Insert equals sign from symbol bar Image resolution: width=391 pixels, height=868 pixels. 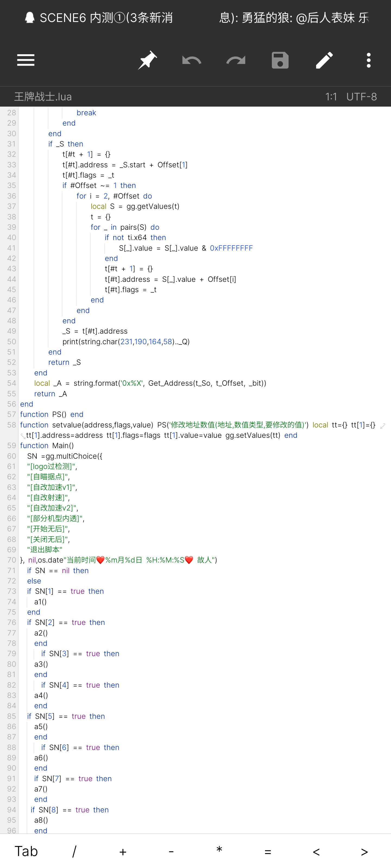coord(268,852)
